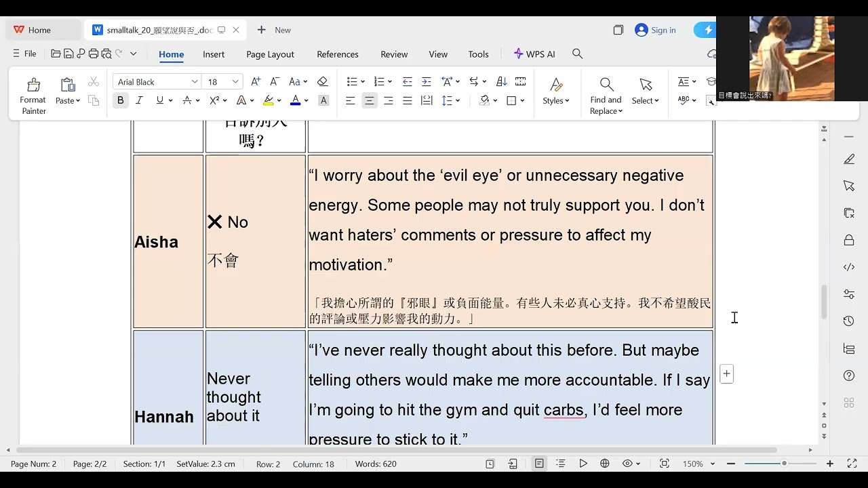Click New to create a tab

(x=274, y=30)
